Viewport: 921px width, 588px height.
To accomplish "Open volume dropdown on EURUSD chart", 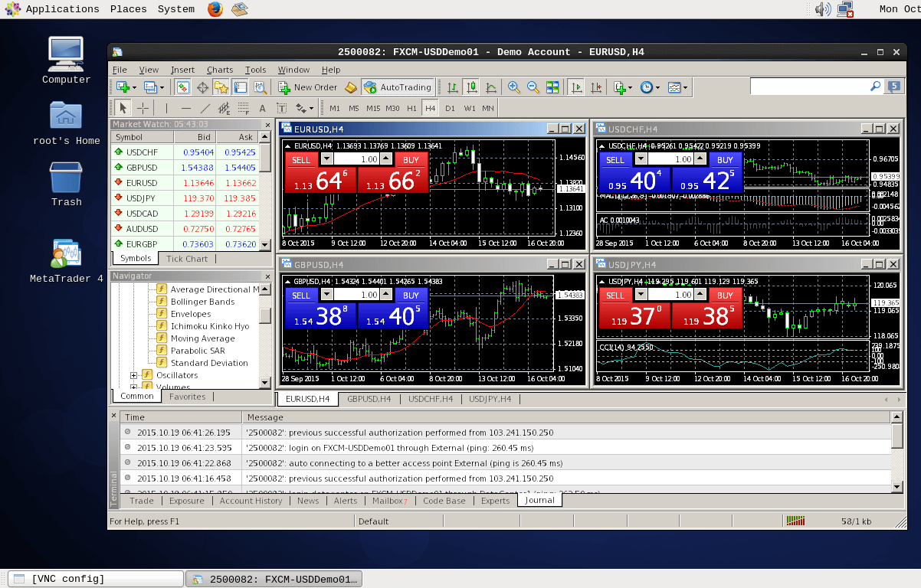I will pyautogui.click(x=327, y=159).
